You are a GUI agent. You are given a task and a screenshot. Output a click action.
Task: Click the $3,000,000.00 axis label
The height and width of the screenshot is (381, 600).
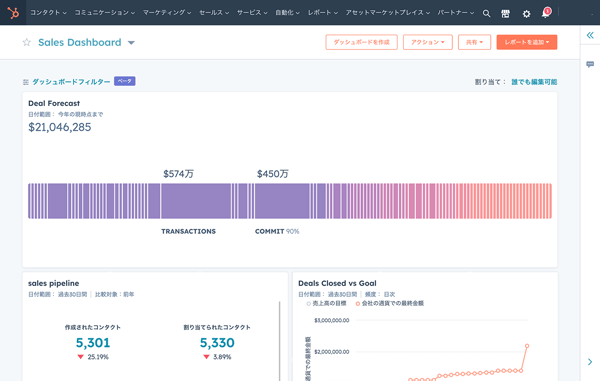coord(331,321)
